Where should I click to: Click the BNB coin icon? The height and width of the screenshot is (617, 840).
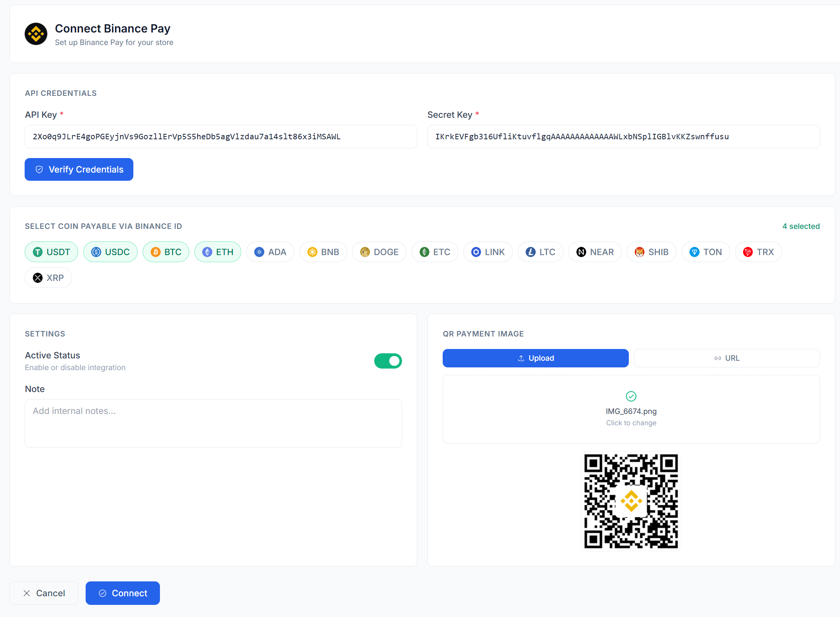point(312,252)
